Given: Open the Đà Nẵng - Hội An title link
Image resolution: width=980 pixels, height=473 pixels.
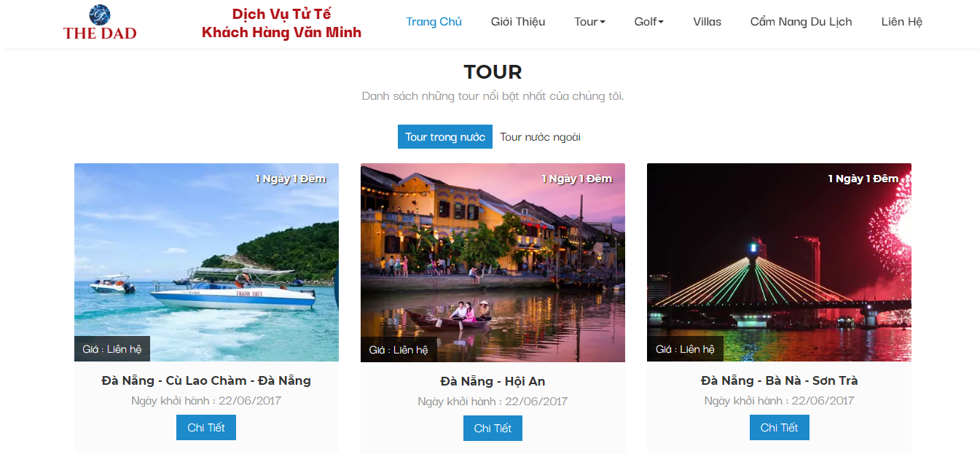Looking at the screenshot, I should (493, 381).
